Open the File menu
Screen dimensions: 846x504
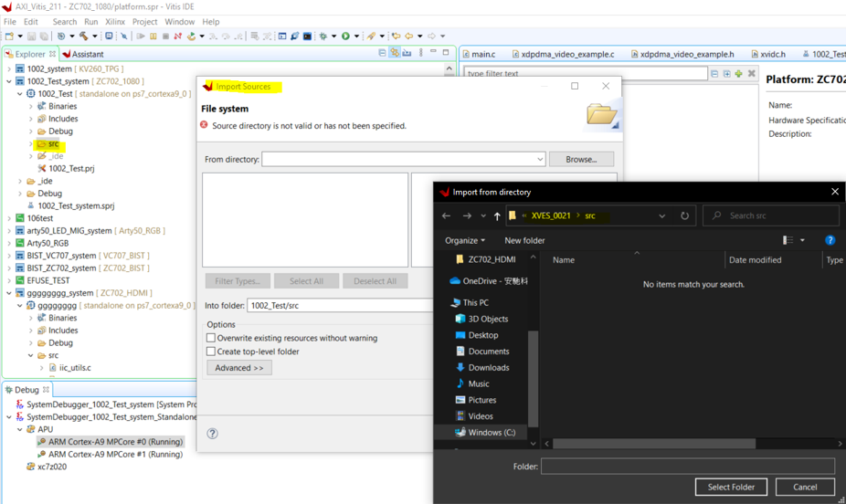point(10,22)
